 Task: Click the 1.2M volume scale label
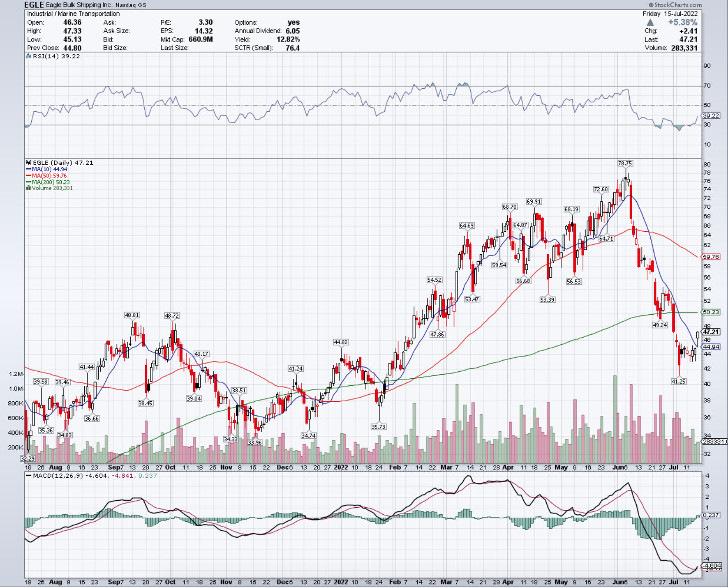point(16,374)
